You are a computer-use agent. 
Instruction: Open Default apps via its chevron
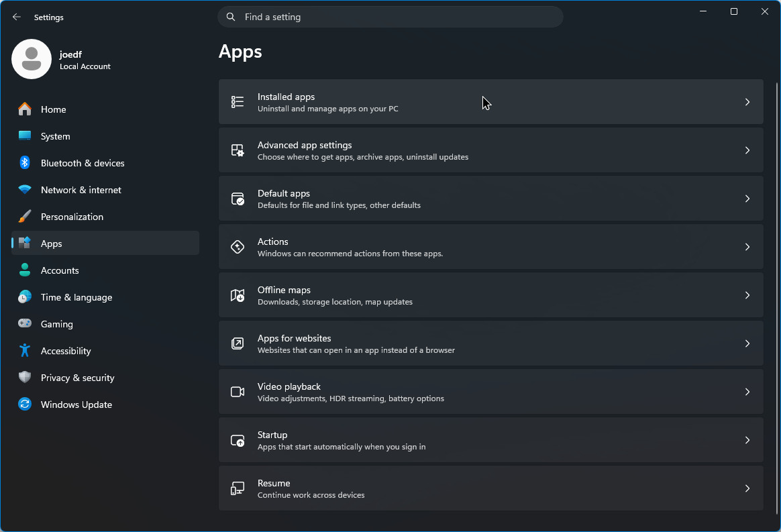pyautogui.click(x=747, y=199)
